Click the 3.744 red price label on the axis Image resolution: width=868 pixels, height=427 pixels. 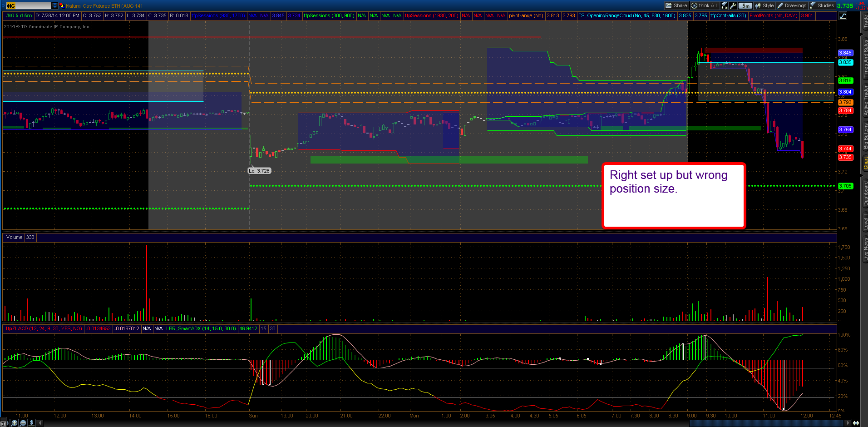pos(845,149)
